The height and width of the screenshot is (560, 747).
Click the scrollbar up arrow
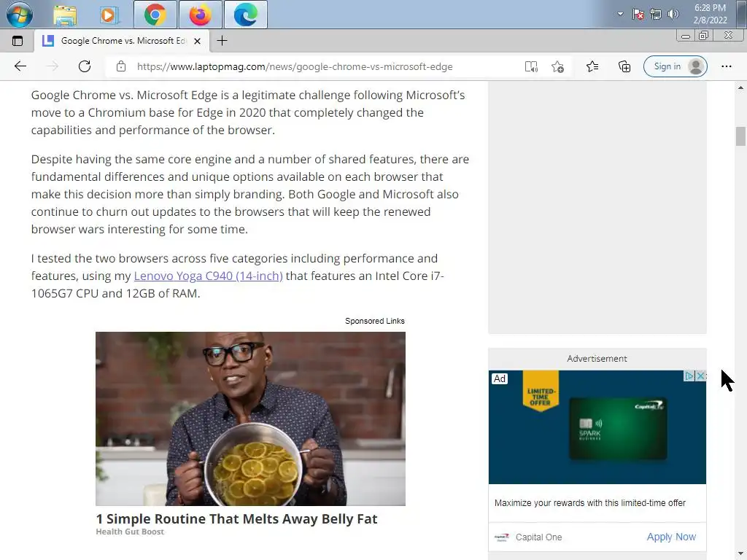click(x=740, y=87)
